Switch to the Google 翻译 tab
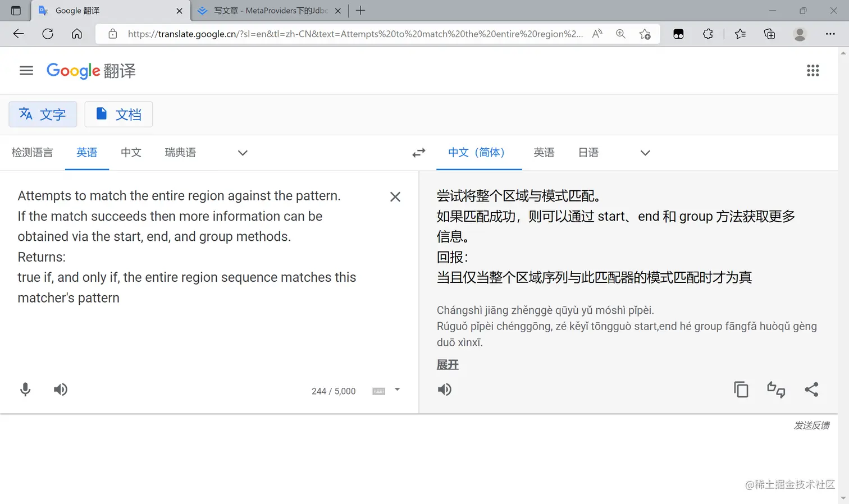The image size is (849, 504). coord(111,11)
